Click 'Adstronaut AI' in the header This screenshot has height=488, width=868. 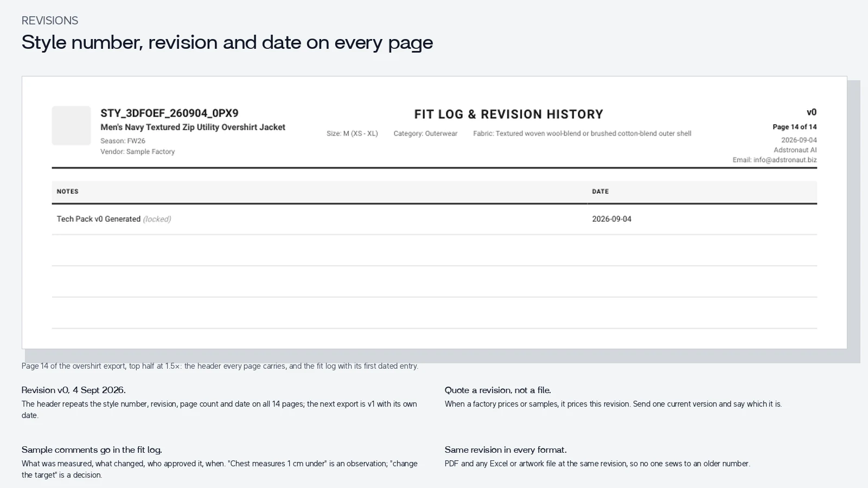pos(795,150)
